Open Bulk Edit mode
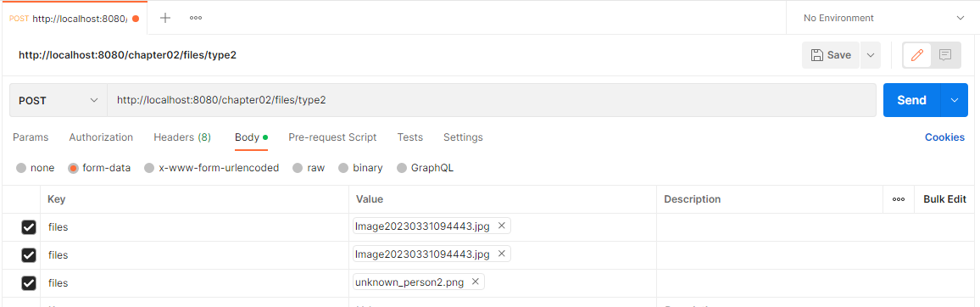Image resolution: width=980 pixels, height=307 pixels. click(945, 199)
